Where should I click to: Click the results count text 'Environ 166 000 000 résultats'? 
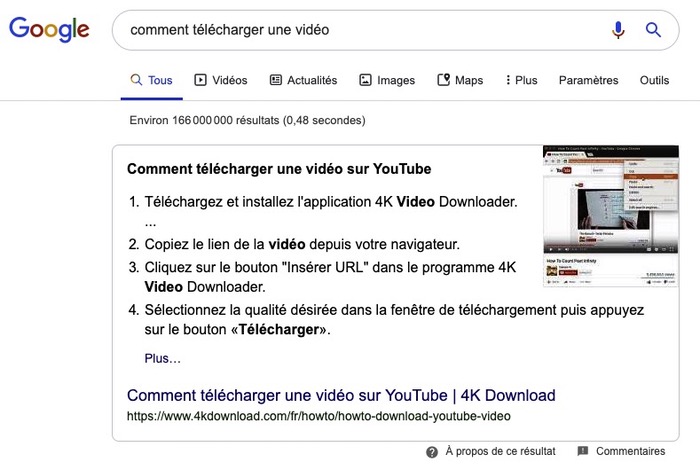point(204,121)
